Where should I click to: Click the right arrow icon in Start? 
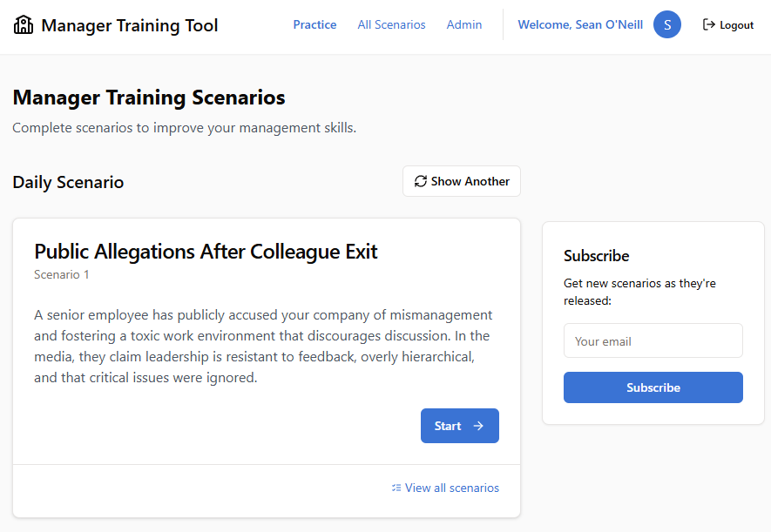[478, 426]
